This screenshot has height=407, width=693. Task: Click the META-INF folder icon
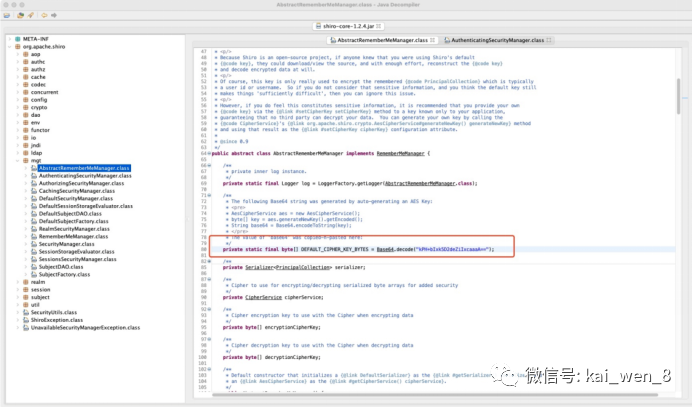(x=18, y=39)
